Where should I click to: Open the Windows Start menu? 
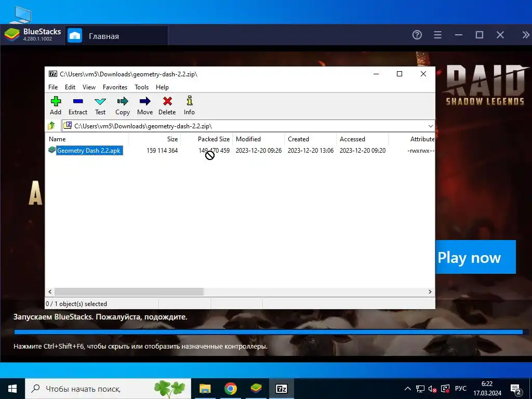12,389
